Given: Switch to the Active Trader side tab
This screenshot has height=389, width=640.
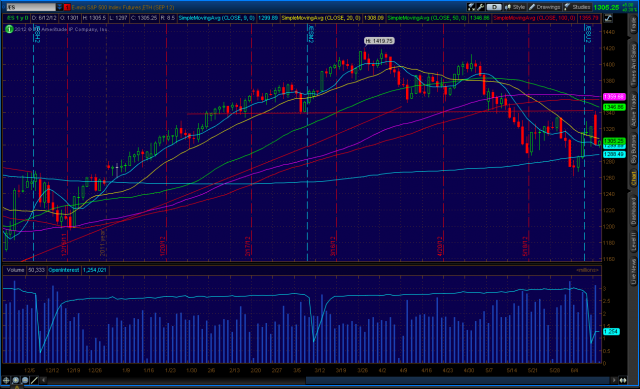Looking at the screenshot, I should pos(633,111).
